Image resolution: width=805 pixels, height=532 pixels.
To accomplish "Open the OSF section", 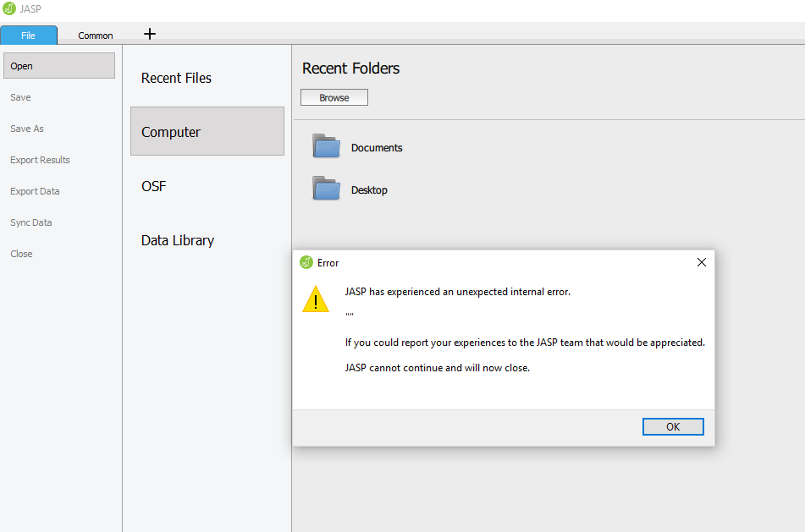I will (153, 186).
